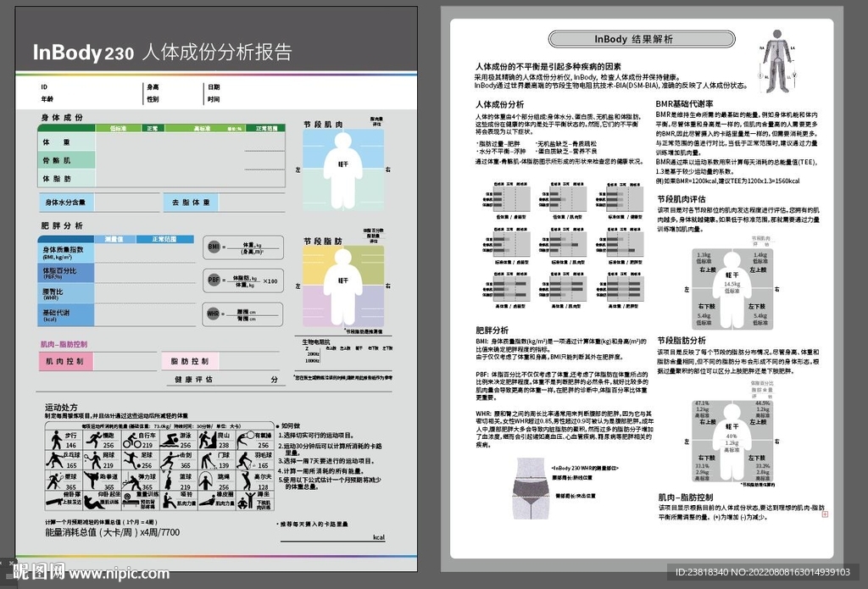
Task: Select the swimming (游泳) exercise icon
Action: (x=169, y=440)
